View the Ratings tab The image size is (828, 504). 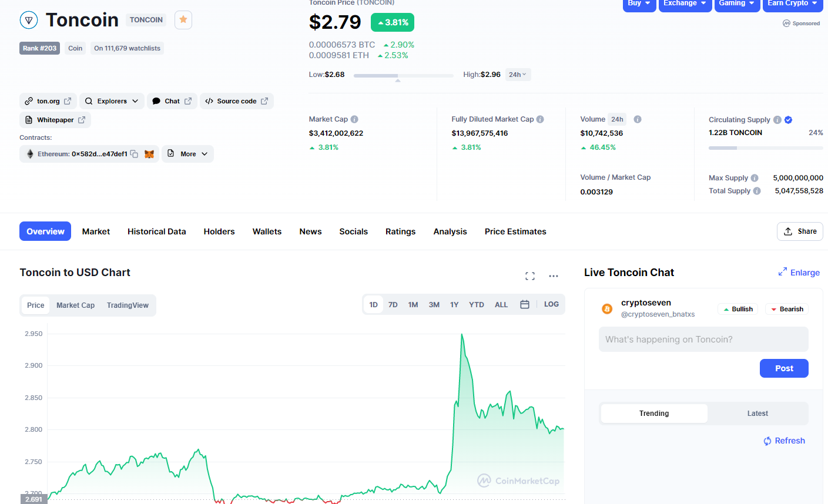pyautogui.click(x=400, y=231)
